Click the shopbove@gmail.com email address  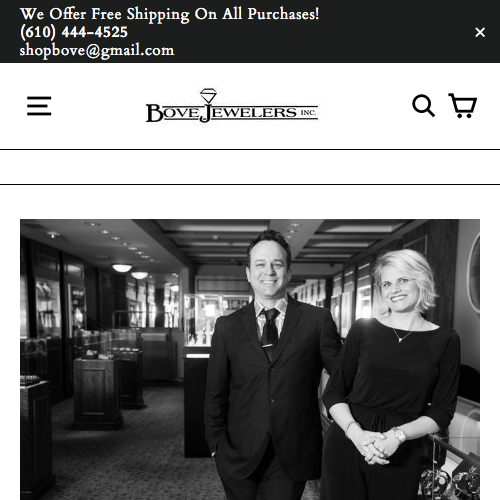pyautogui.click(x=97, y=51)
